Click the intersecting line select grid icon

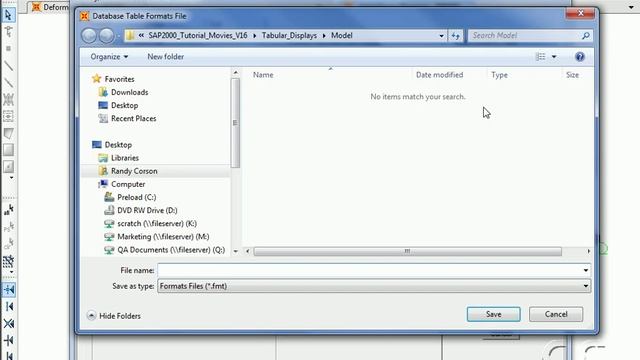coord(8,261)
